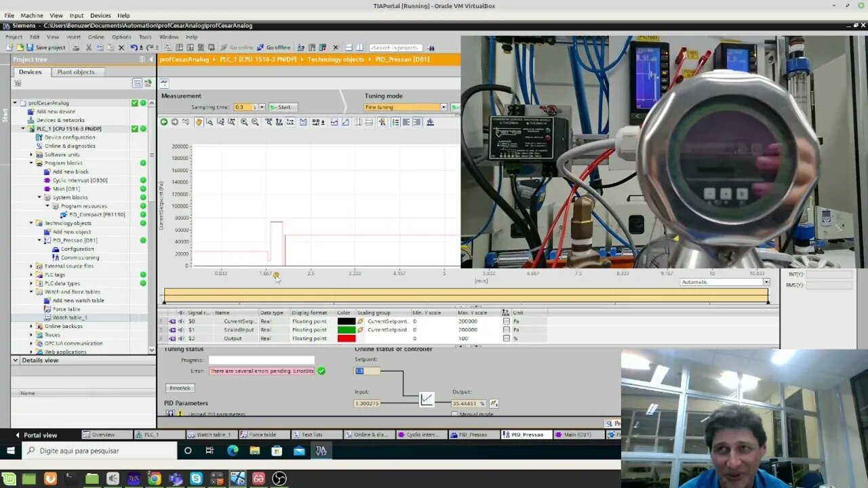868x488 pixels.
Task: Open Device configuration in project tree
Action: coord(70,137)
